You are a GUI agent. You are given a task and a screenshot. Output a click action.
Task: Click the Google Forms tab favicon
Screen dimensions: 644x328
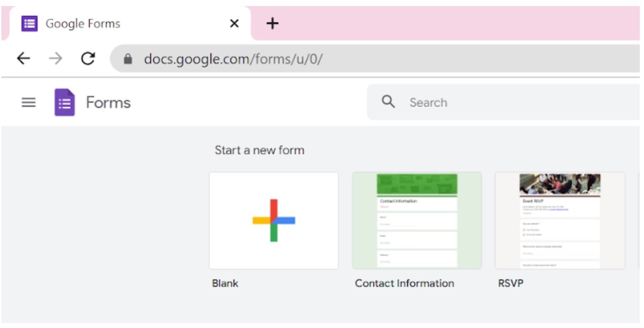click(x=29, y=24)
